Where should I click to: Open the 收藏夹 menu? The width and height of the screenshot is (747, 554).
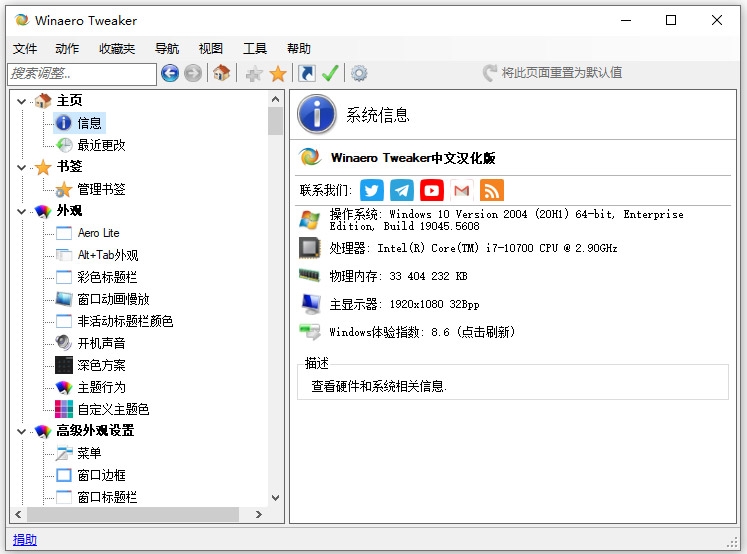pos(117,48)
